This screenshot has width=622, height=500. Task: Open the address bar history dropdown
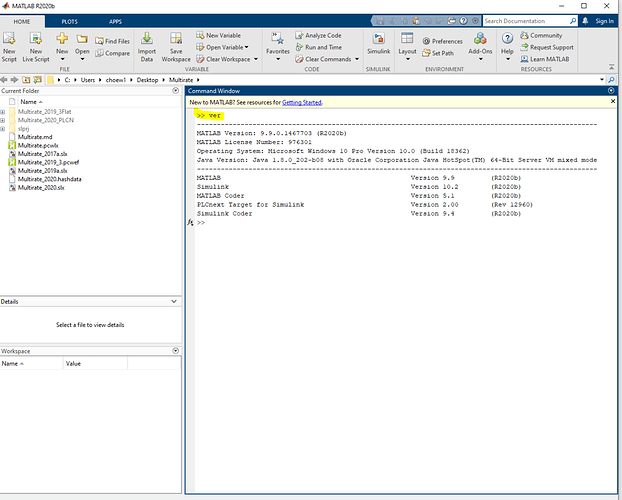pos(601,80)
